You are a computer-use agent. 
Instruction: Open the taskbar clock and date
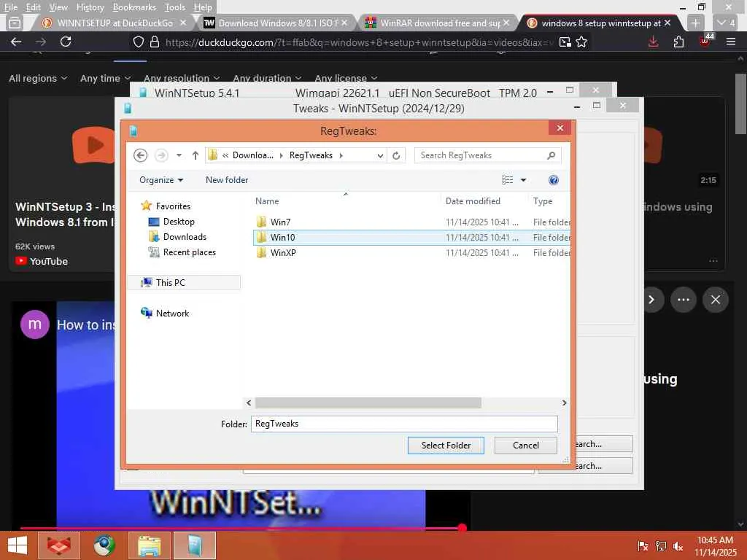click(x=715, y=546)
